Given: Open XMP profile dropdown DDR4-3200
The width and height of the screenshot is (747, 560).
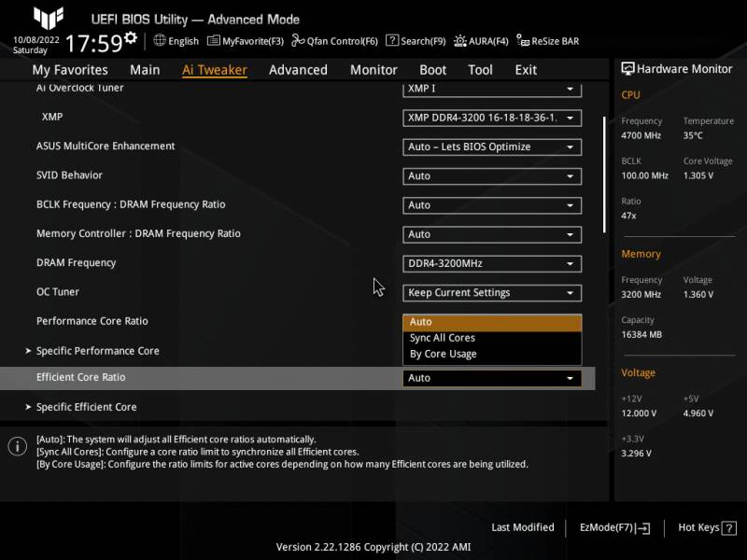Looking at the screenshot, I should click(492, 118).
